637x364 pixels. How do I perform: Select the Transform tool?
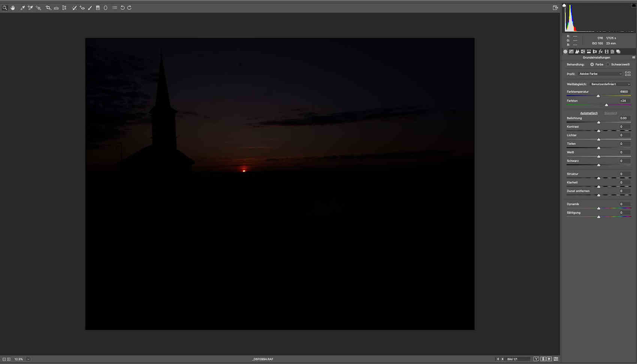point(64,8)
